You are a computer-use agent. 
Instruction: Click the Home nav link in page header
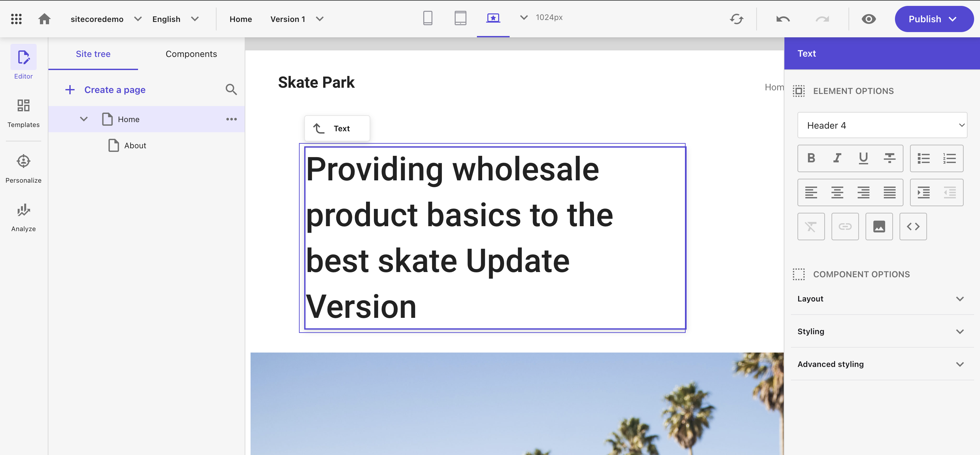click(x=774, y=87)
